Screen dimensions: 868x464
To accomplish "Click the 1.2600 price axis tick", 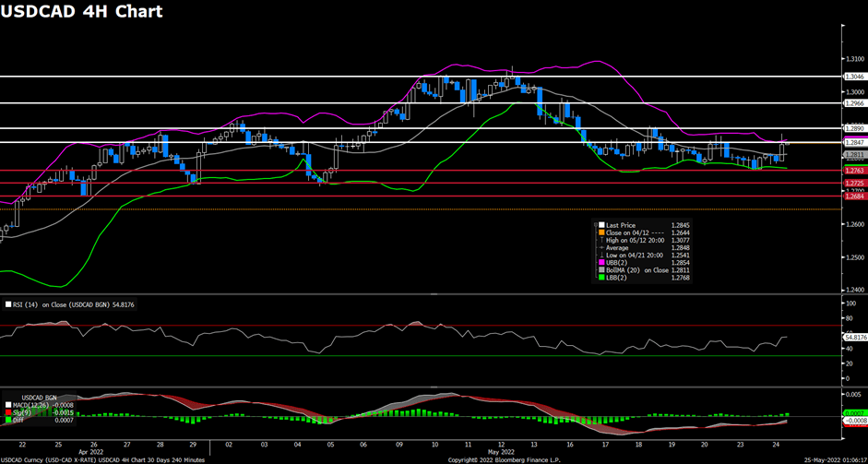I will (x=853, y=224).
